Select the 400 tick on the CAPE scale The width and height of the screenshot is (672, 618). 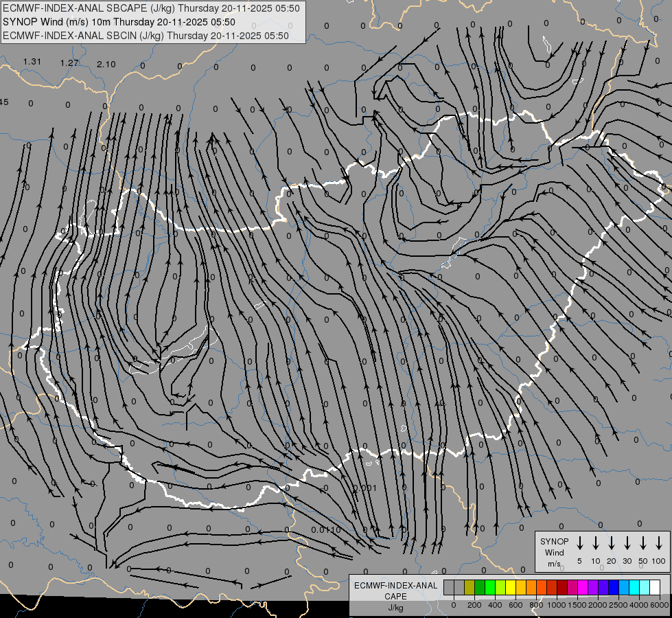(495, 605)
